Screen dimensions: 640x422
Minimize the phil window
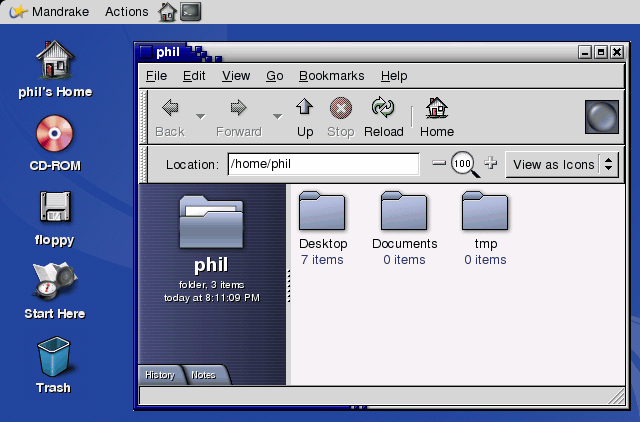pos(585,52)
